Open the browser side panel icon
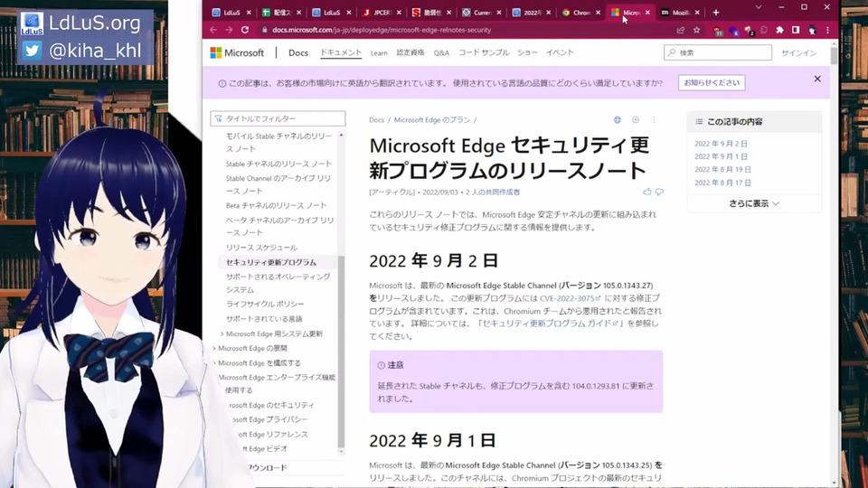This screenshot has width=868, height=488. tap(796, 30)
